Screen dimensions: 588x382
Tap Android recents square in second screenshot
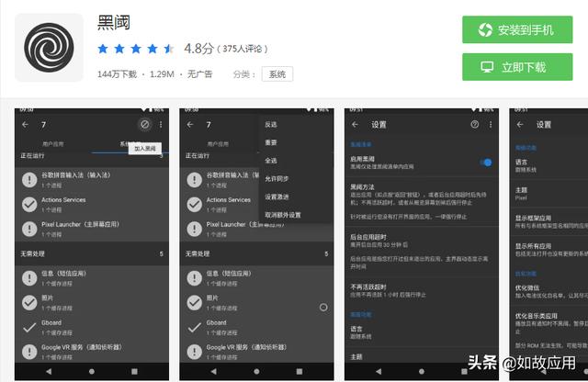point(300,372)
